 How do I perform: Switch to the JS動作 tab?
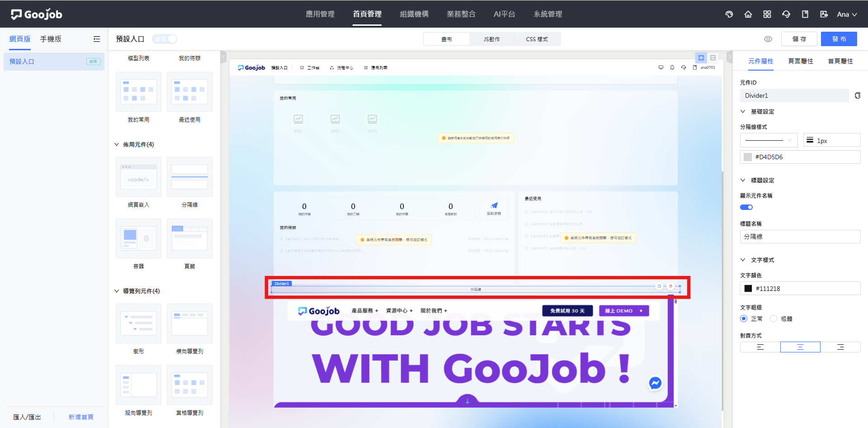492,39
